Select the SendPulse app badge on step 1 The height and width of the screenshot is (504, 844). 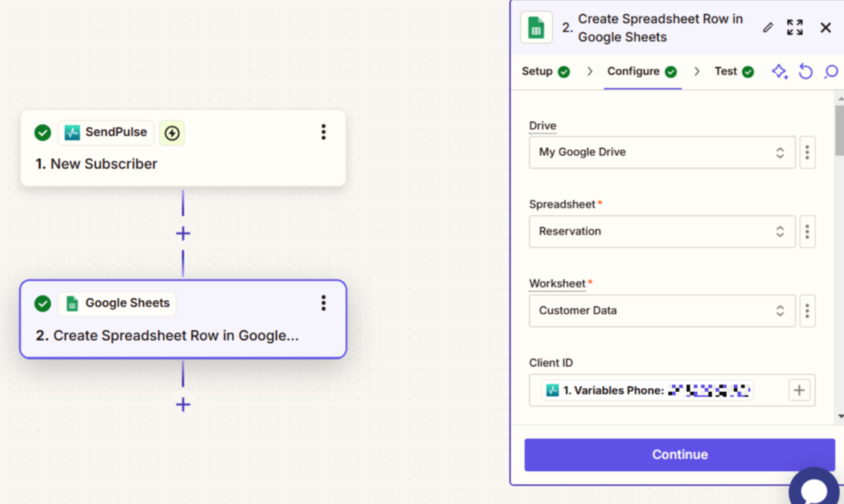(x=106, y=133)
